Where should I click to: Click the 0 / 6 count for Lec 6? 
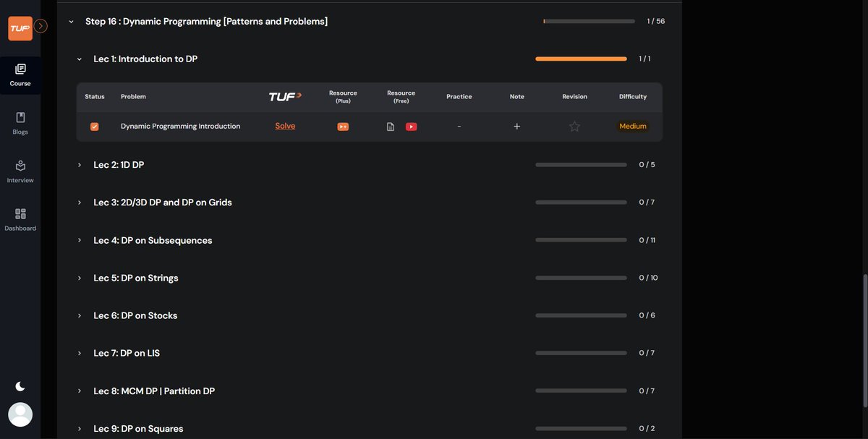pos(647,315)
